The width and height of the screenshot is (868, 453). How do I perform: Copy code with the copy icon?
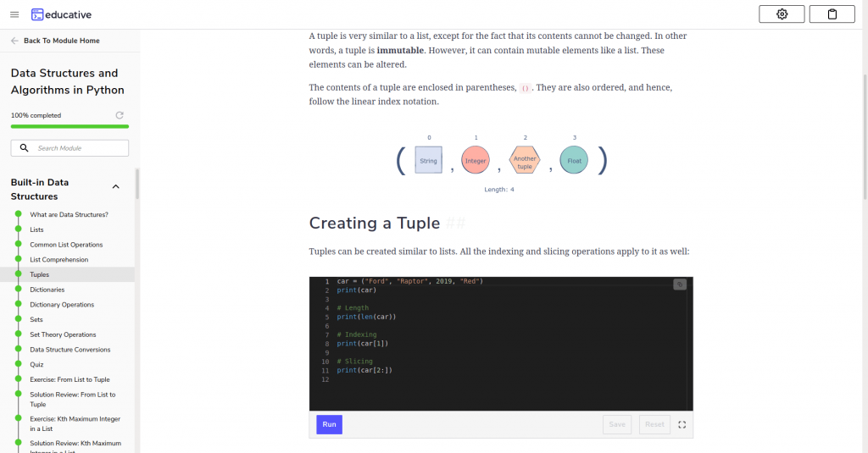[x=680, y=285]
